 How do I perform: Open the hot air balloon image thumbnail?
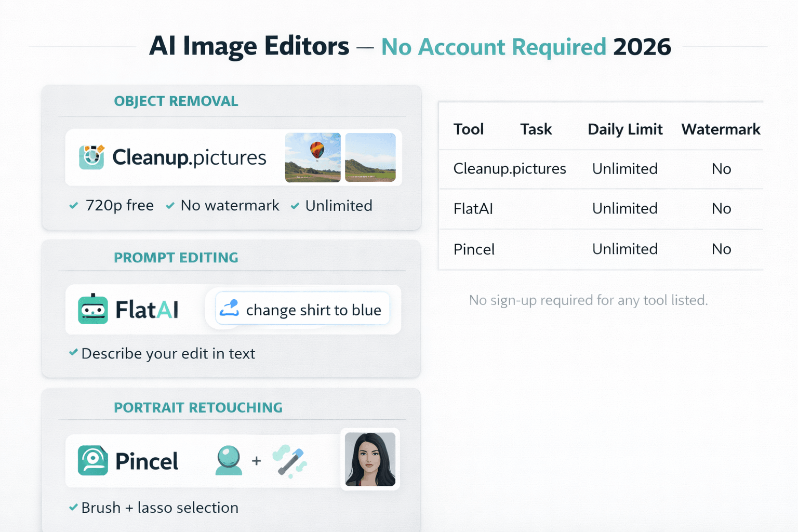pyautogui.click(x=313, y=157)
